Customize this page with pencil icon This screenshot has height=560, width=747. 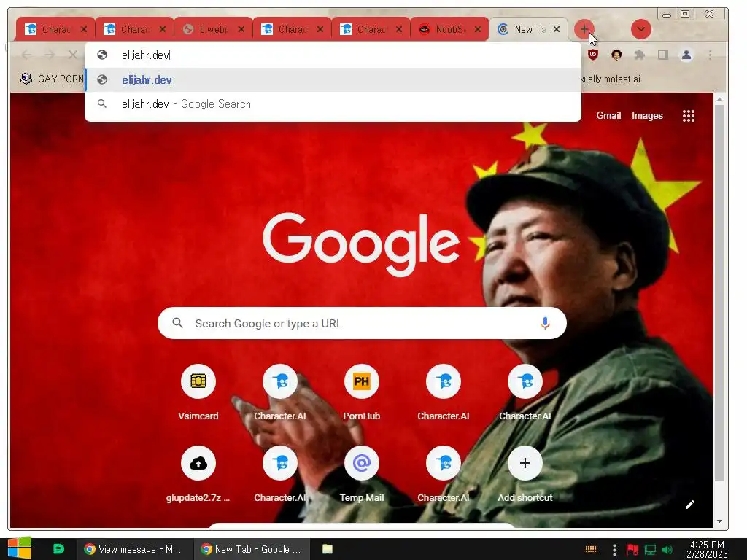(x=689, y=505)
